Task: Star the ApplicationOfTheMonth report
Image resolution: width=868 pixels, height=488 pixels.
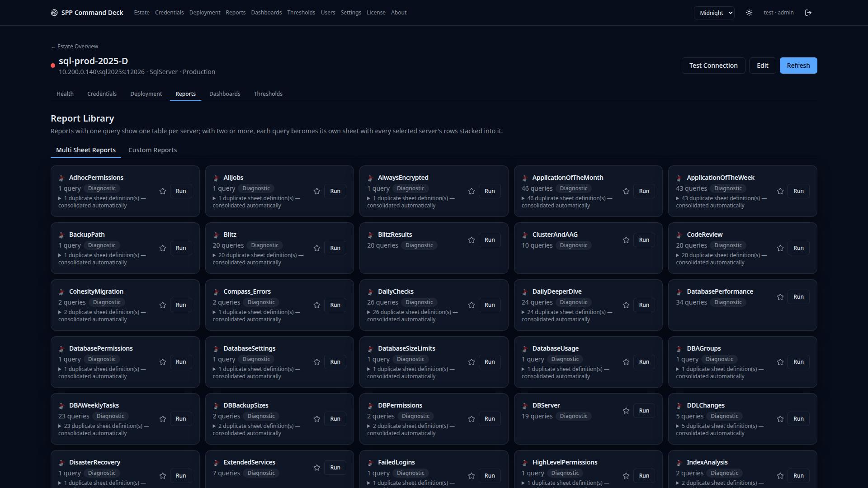Action: [x=626, y=191]
